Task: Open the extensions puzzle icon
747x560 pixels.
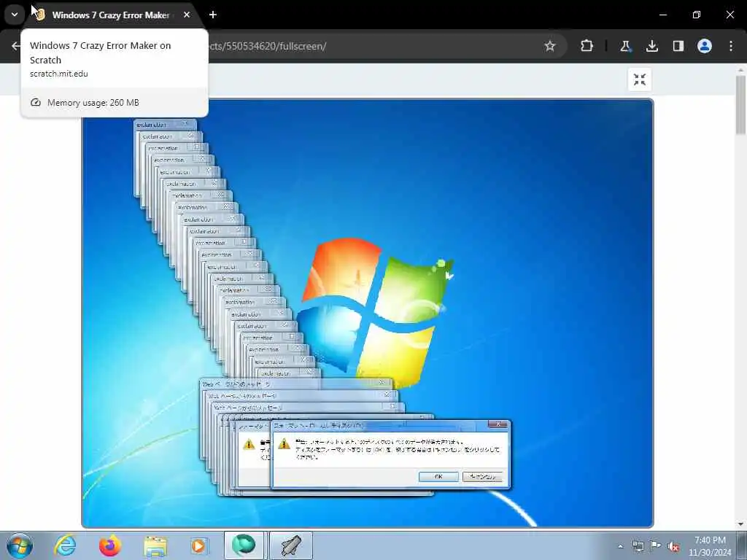Action: [587, 46]
